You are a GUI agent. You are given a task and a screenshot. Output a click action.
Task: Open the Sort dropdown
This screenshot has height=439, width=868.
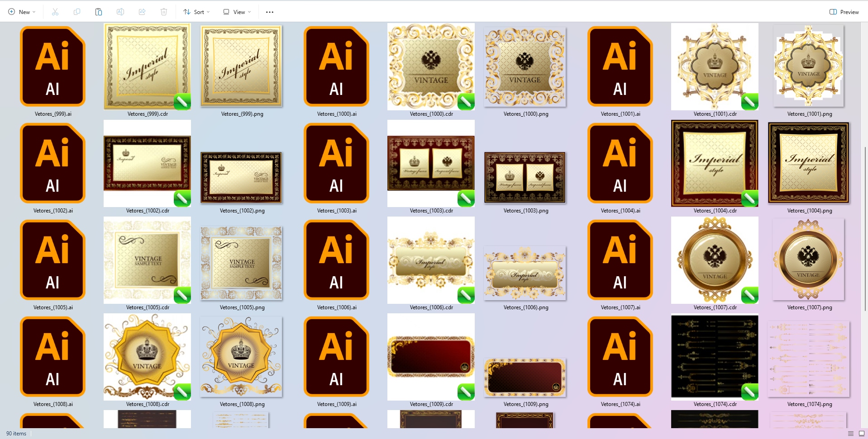pyautogui.click(x=196, y=12)
